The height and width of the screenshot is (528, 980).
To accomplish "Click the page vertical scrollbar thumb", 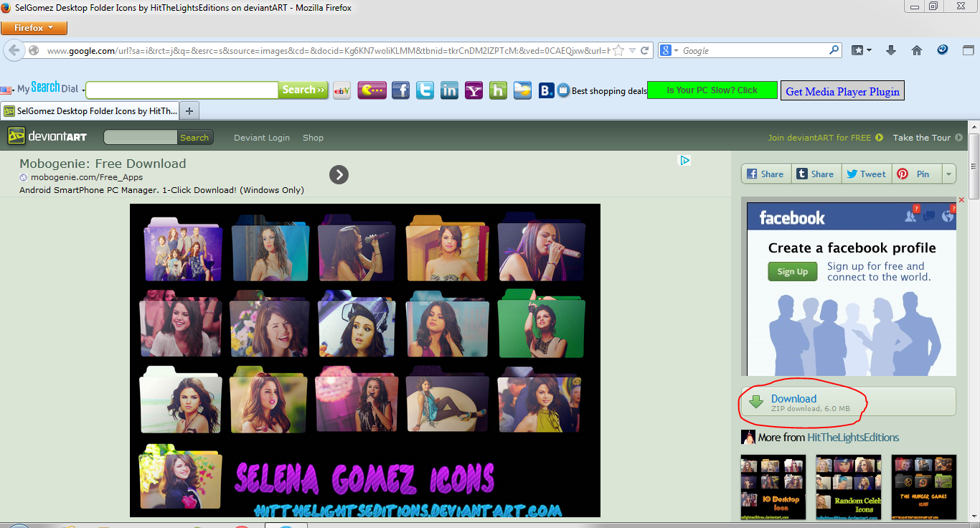I will (974, 166).
